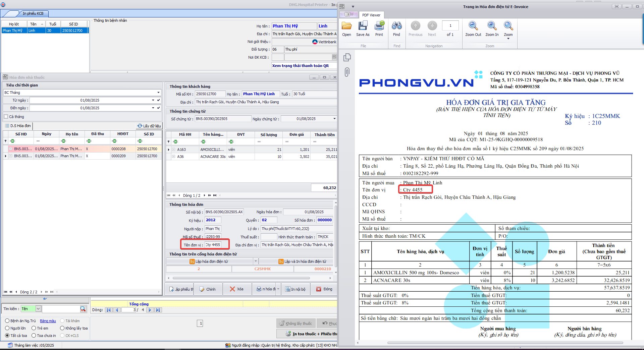Print the e-invoice from PDF Viewer
Viewport: 644px width, 350px height.
coord(379,29)
